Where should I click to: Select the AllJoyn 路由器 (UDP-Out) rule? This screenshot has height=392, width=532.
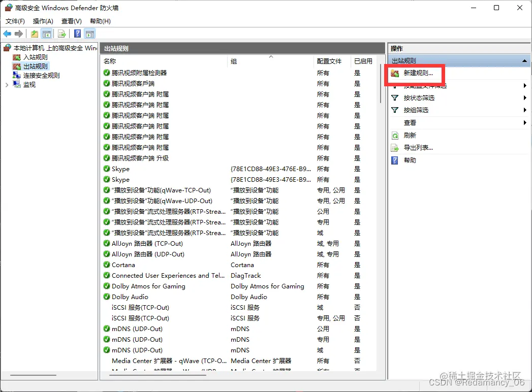(x=147, y=254)
